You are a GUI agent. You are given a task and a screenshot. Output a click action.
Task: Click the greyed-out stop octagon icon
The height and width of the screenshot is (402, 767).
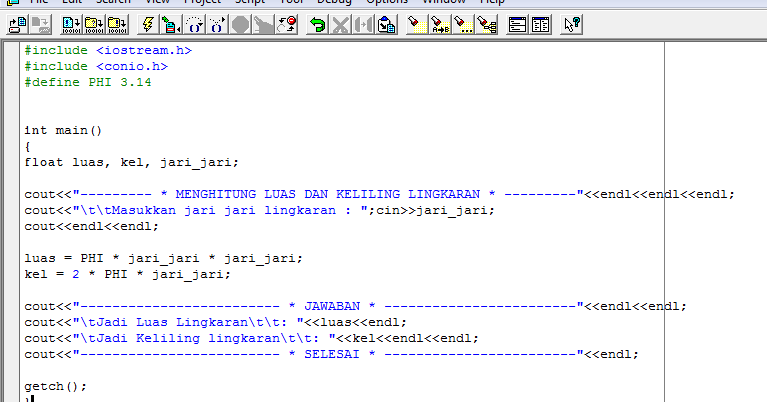[240, 24]
